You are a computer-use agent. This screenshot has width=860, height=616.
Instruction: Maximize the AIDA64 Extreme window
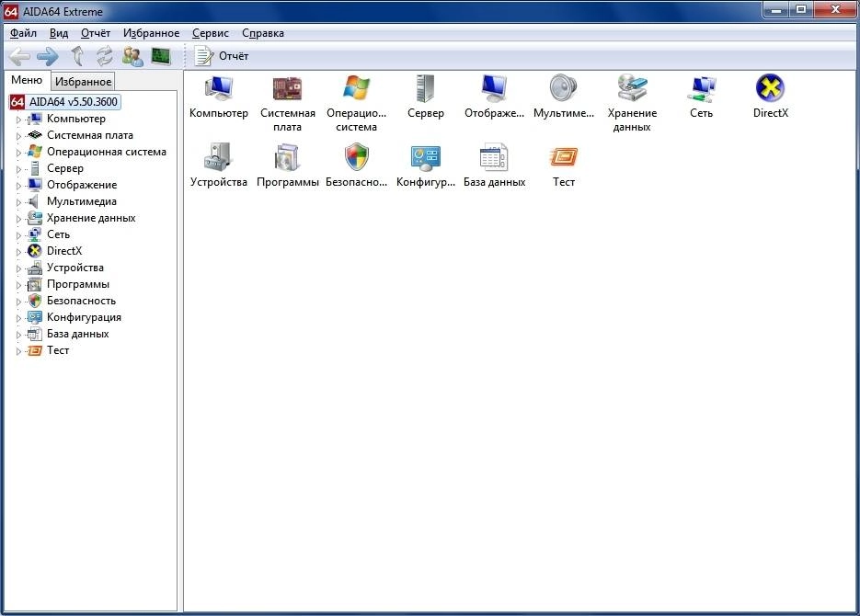[x=801, y=9]
